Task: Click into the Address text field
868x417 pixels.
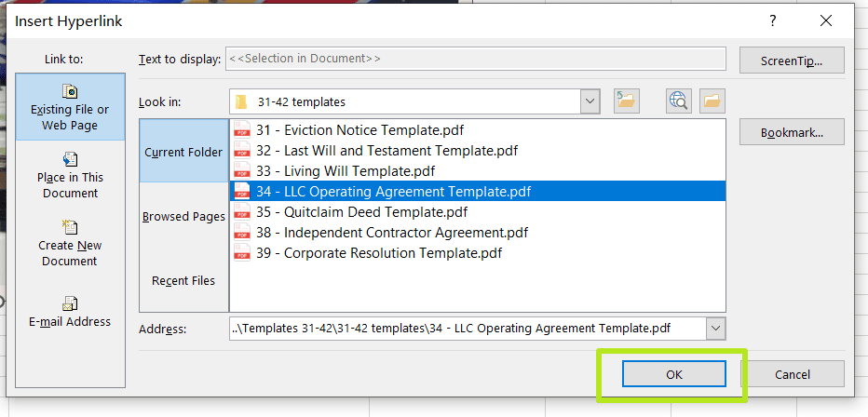Action: [468, 329]
